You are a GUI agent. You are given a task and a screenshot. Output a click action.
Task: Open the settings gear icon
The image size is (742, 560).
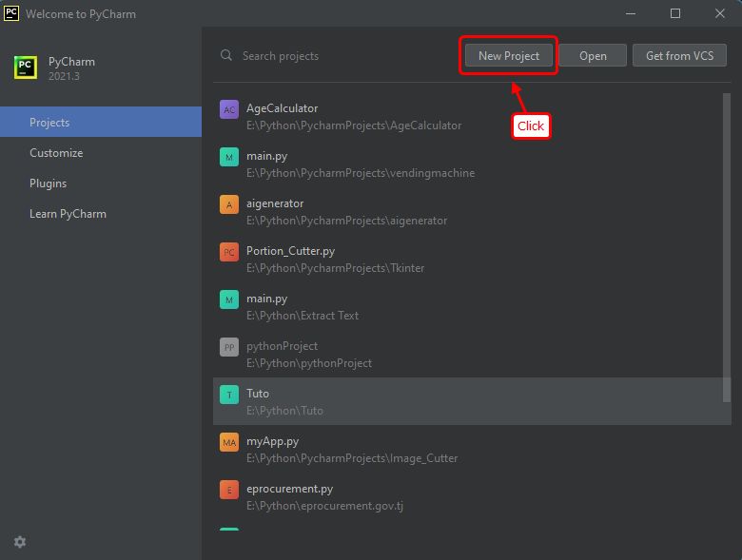[20, 542]
